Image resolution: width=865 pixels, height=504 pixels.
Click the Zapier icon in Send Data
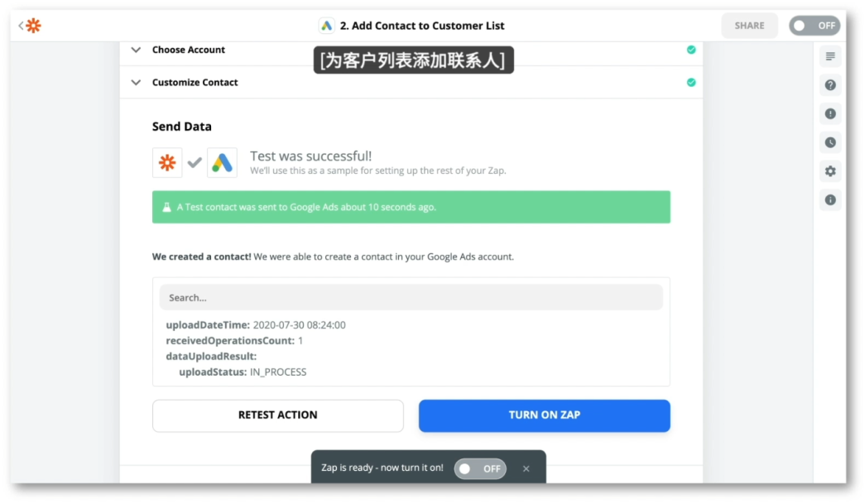(167, 163)
